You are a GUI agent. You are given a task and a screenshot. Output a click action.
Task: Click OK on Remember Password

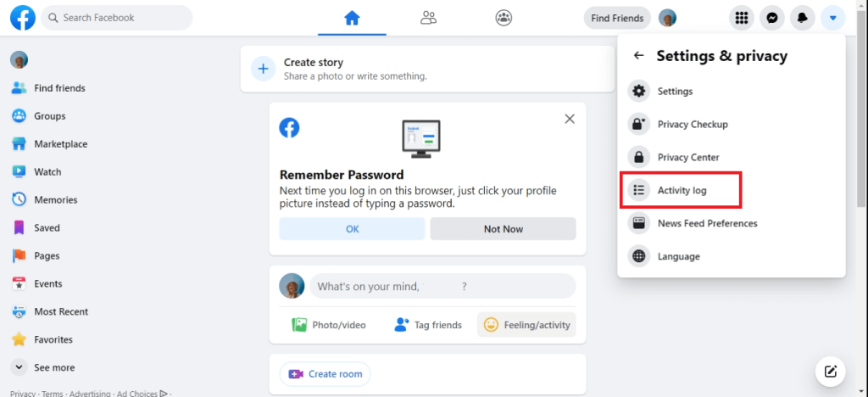(352, 229)
